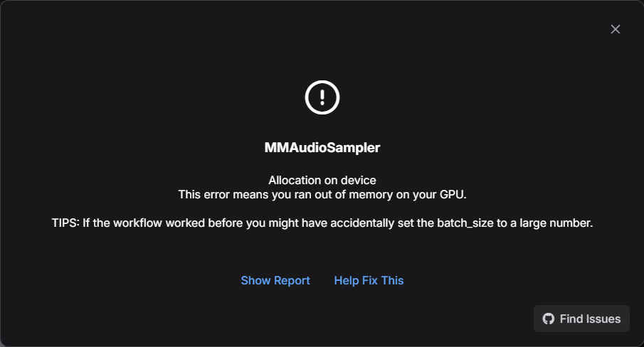
Task: Close the error dialog with the X
Action: 615,29
